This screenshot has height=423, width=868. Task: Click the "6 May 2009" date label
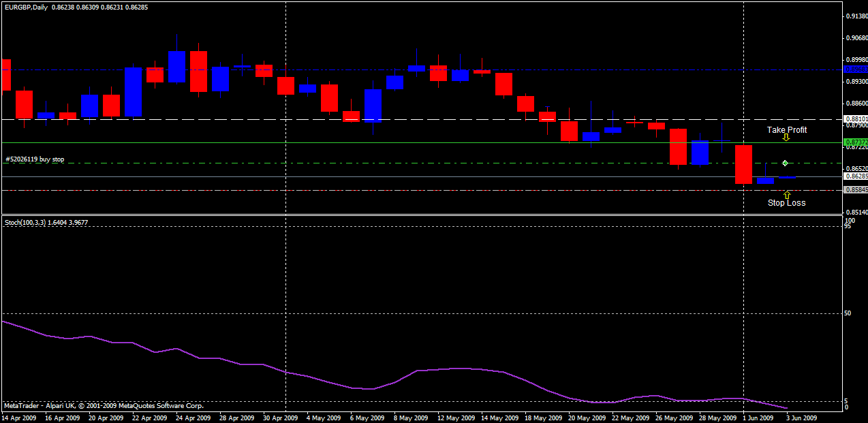367,418
